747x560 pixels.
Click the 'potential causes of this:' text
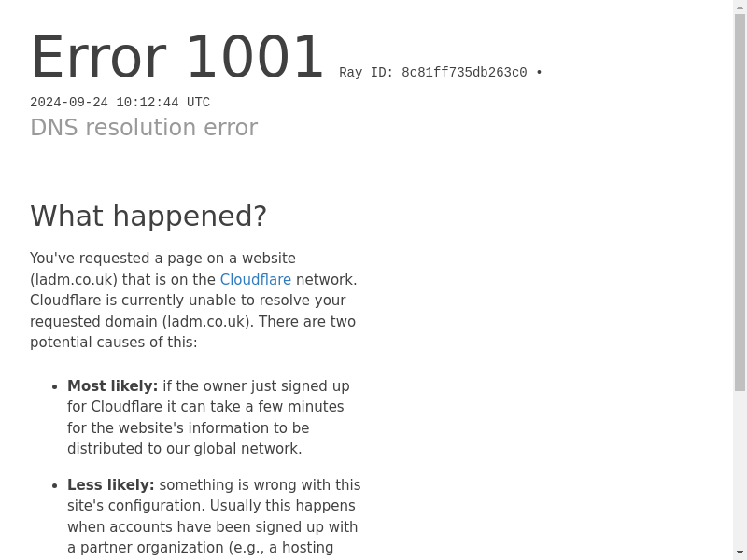coord(113,343)
